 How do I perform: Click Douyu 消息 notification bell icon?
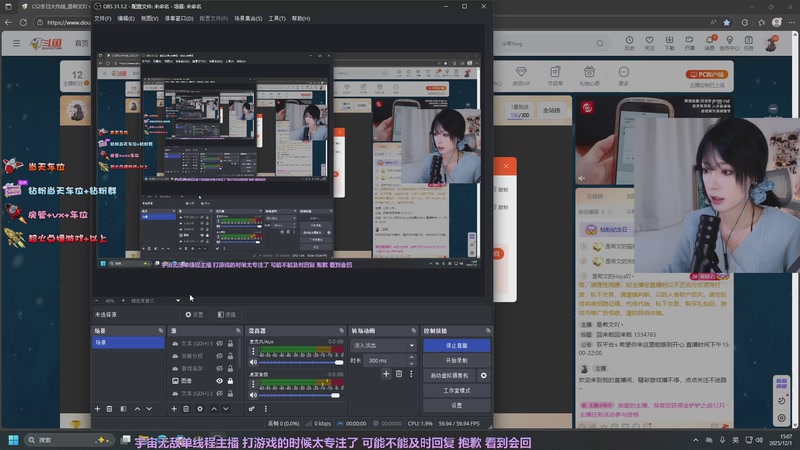point(710,43)
